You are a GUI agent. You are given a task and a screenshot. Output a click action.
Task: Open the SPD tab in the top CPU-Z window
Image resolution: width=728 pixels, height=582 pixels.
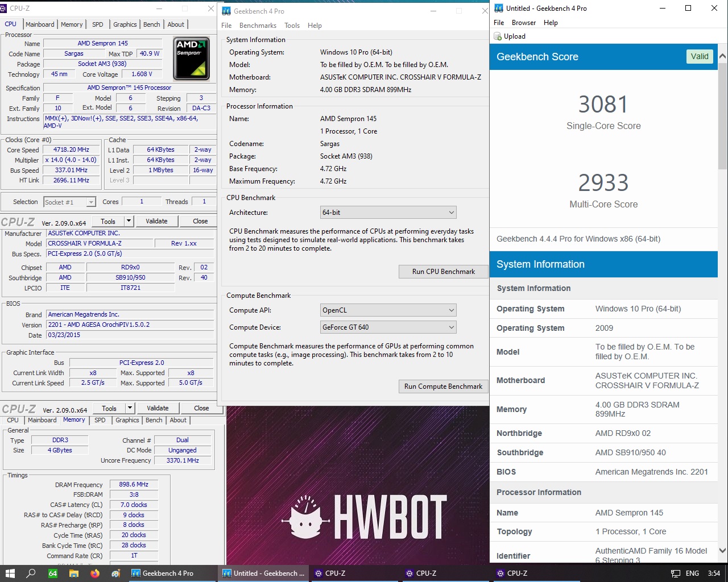click(x=98, y=24)
